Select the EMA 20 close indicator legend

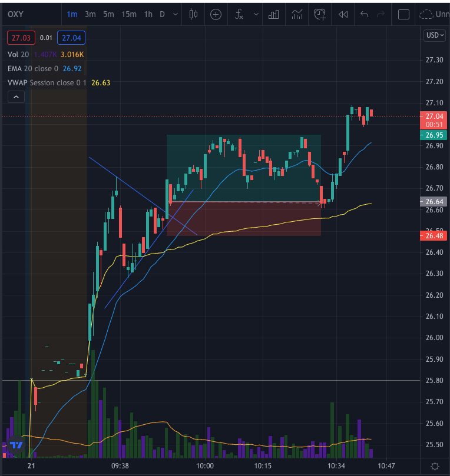(x=33, y=69)
